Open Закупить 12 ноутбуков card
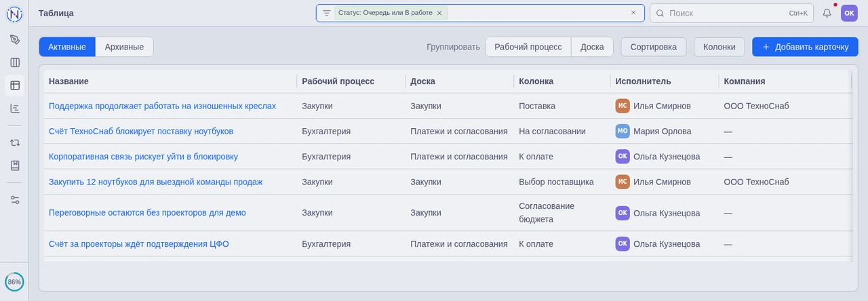Viewport: 868px width, 301px height. coord(155,182)
